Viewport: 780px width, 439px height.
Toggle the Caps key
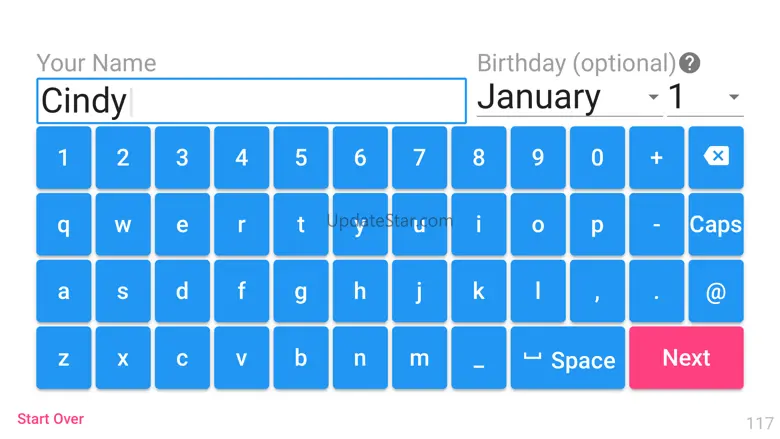pos(716,224)
